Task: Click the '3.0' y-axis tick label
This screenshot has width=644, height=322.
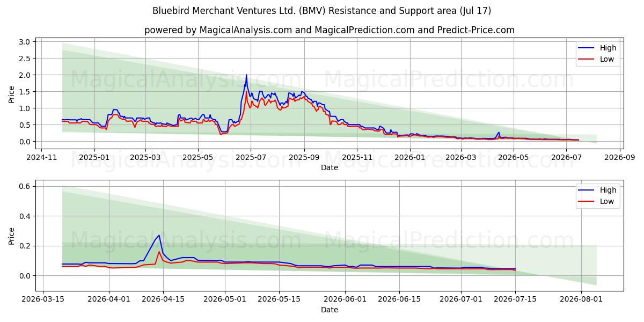Action: pyautogui.click(x=24, y=42)
